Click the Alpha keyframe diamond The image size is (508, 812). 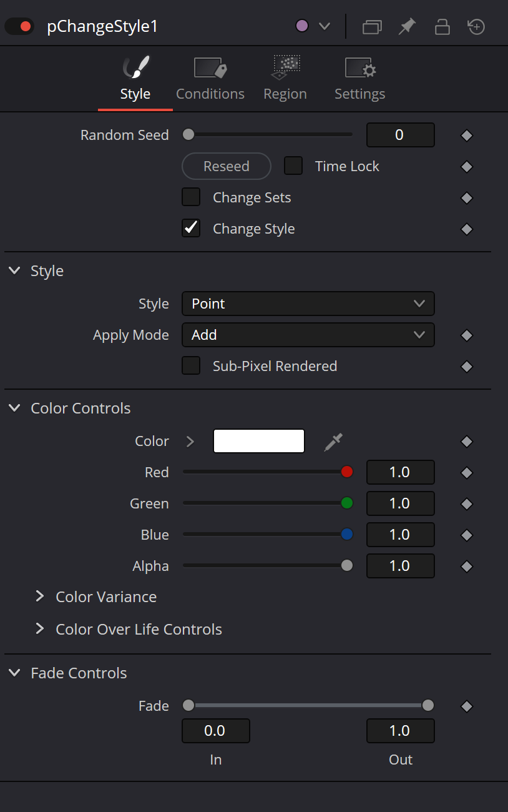coord(466,567)
